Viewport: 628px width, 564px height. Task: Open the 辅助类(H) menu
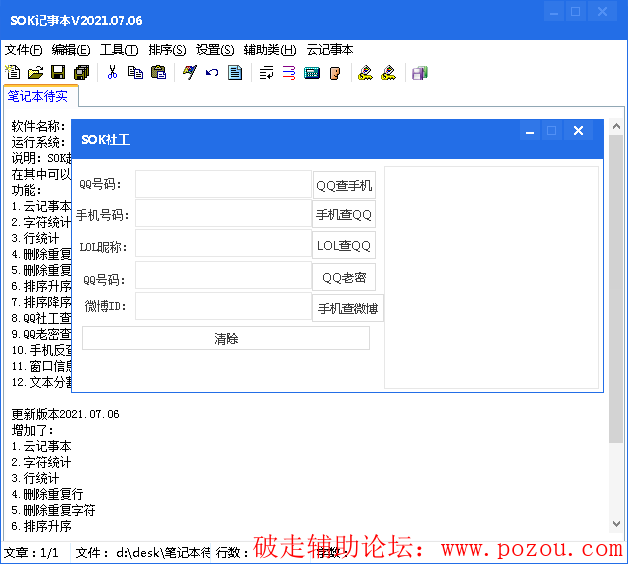point(270,50)
